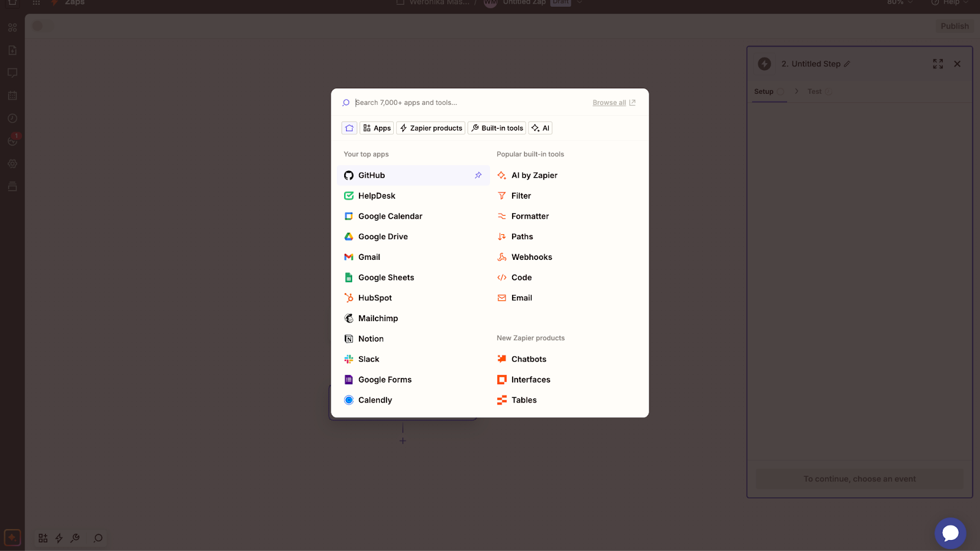The height and width of the screenshot is (551, 980).
Task: Open sidebar dashboard grid icon
Action: coord(12,28)
